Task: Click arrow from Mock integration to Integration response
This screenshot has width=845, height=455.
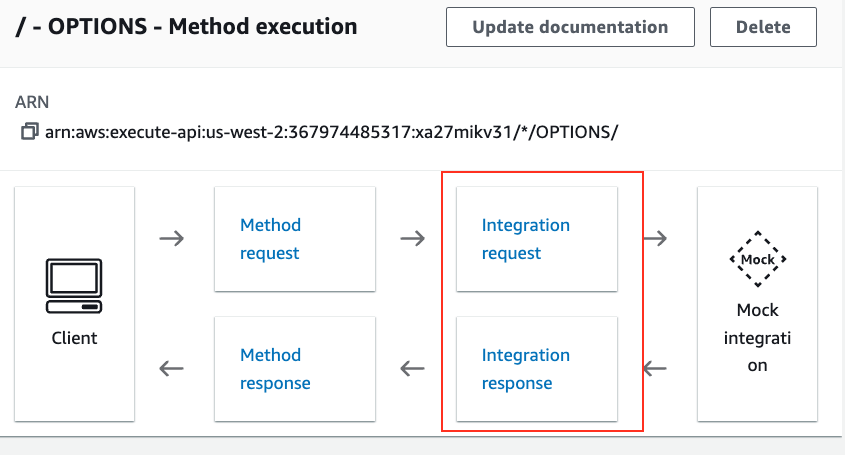Action: [x=655, y=369]
